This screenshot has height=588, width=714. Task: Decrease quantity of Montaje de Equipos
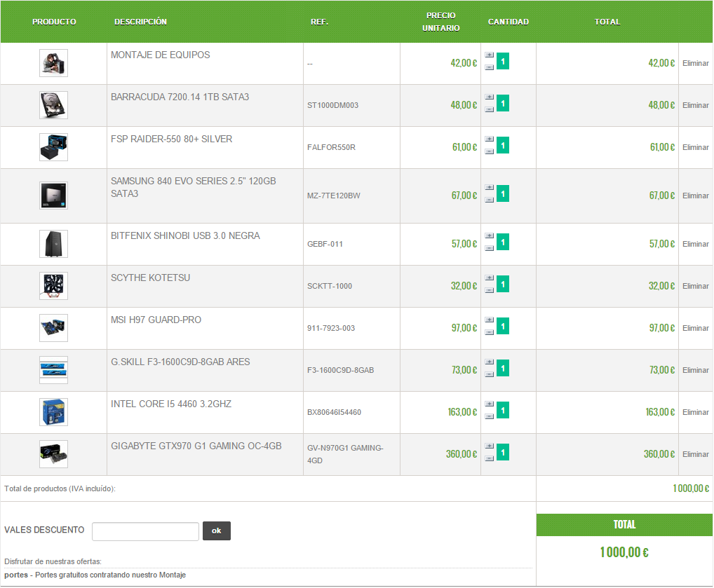[x=489, y=67]
